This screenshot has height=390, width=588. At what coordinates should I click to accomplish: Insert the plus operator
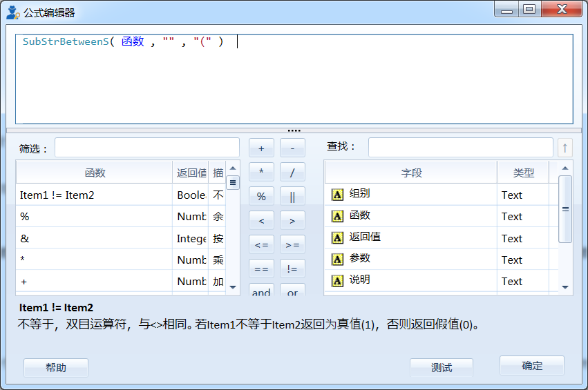click(x=261, y=148)
